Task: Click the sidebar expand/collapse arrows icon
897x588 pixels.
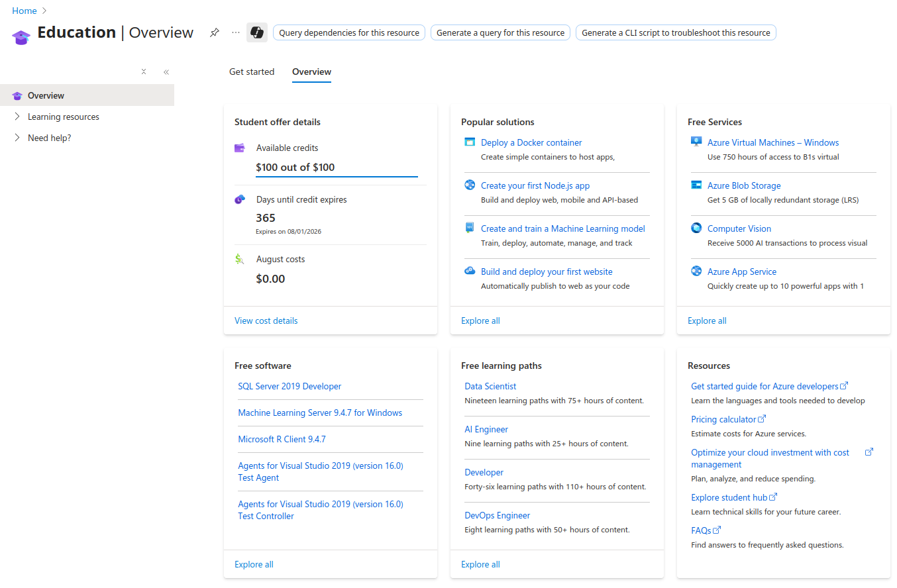Action: tap(144, 72)
